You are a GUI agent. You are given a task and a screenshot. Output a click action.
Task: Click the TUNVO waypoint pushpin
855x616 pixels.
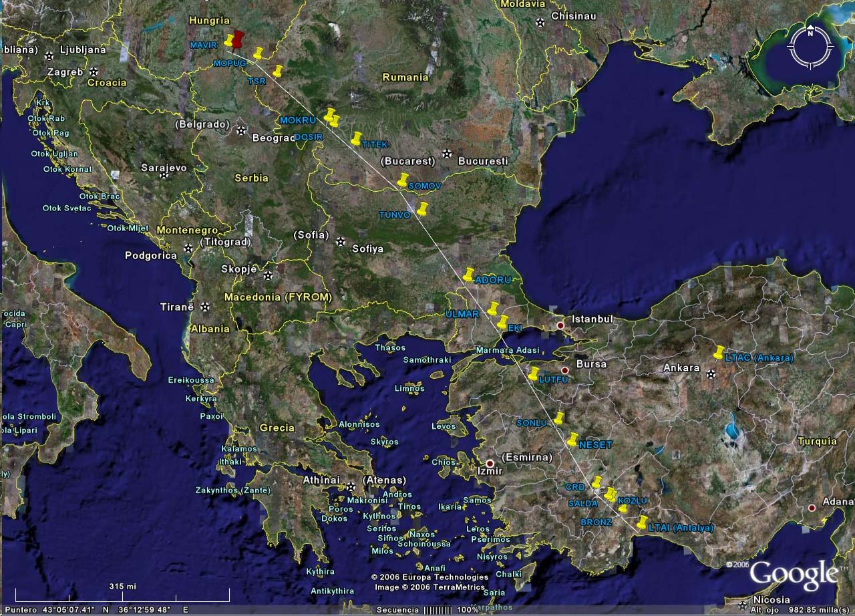(421, 208)
